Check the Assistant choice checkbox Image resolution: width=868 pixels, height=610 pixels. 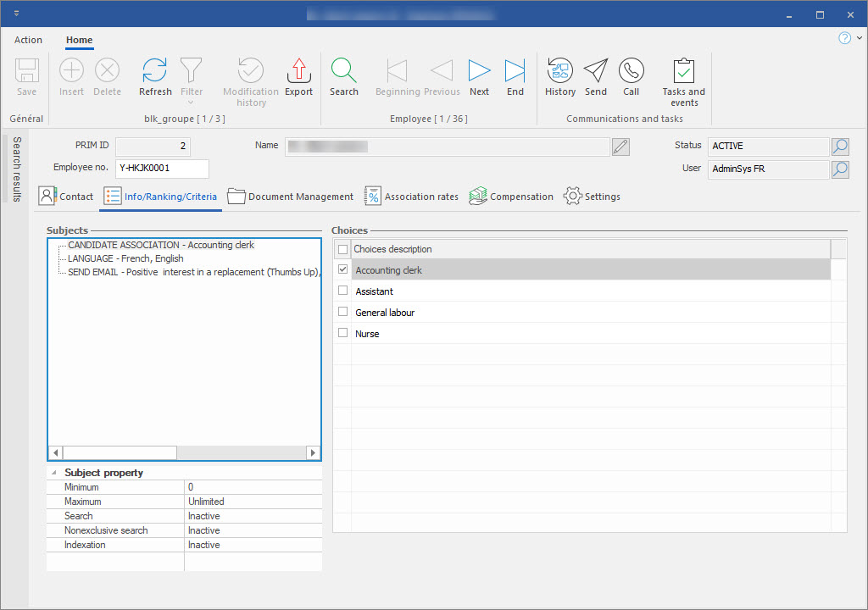pos(342,291)
